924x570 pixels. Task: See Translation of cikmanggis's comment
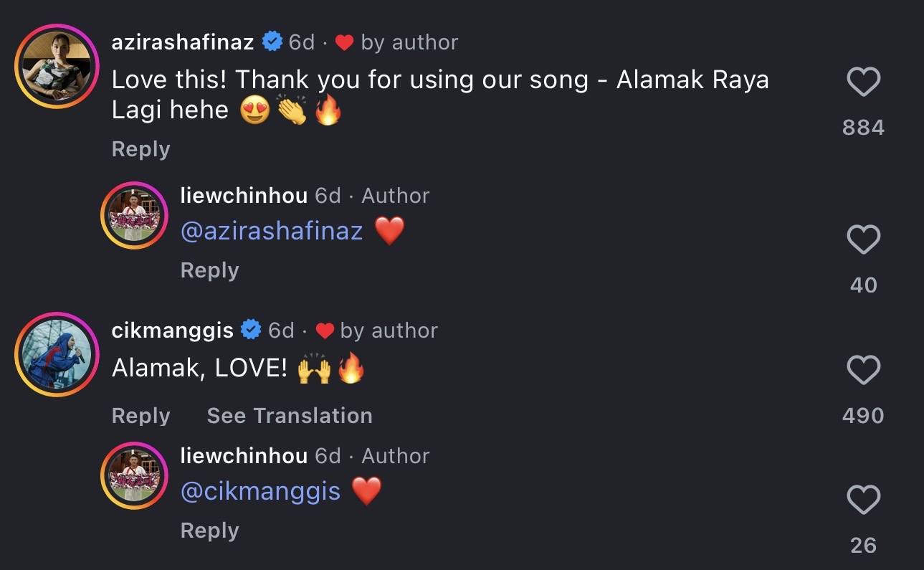(290, 416)
